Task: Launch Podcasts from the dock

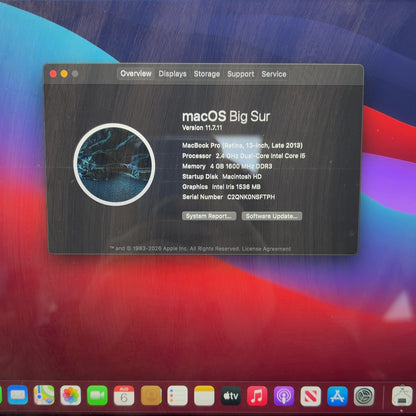Action: pyautogui.click(x=284, y=395)
